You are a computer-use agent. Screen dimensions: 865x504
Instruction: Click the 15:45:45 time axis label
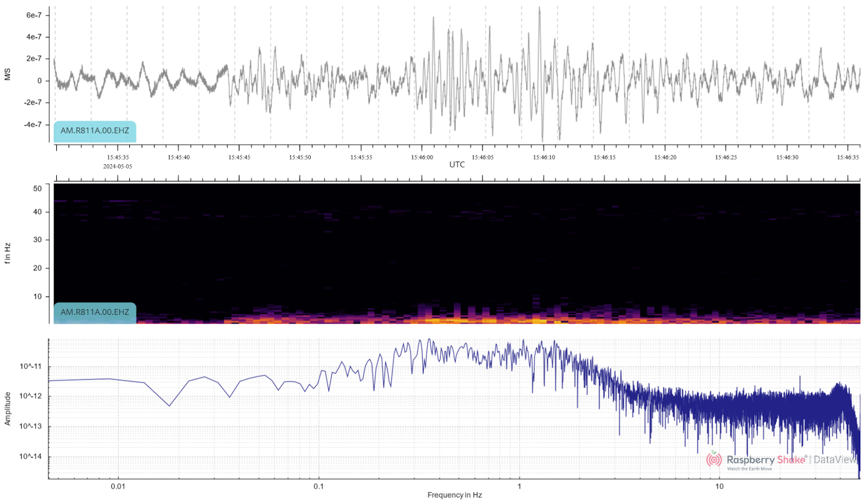click(x=239, y=158)
